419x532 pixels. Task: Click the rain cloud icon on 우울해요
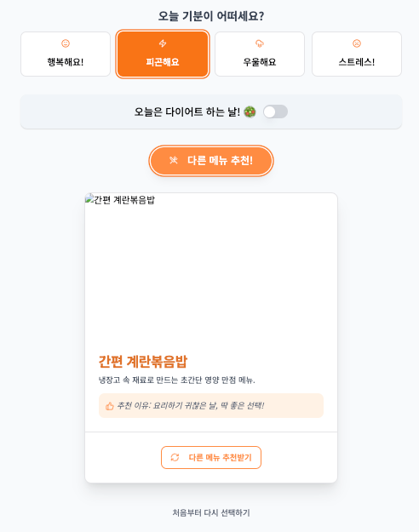tap(260, 43)
